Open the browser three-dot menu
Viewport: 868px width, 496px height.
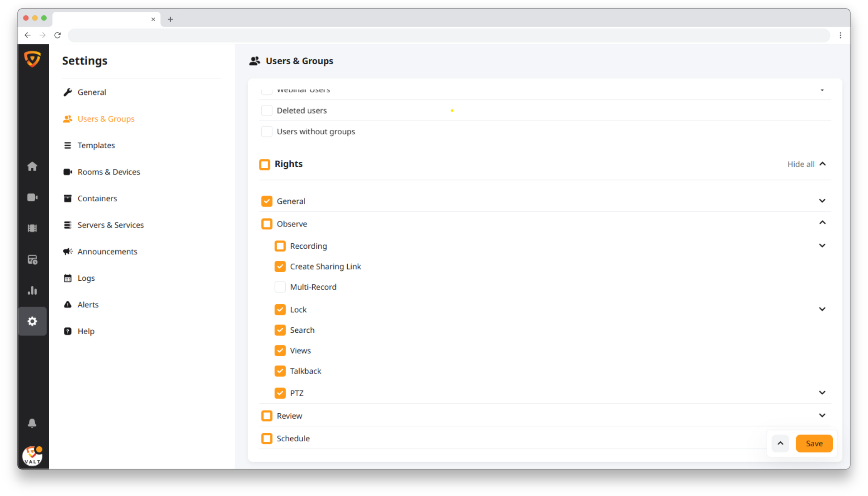tap(840, 35)
